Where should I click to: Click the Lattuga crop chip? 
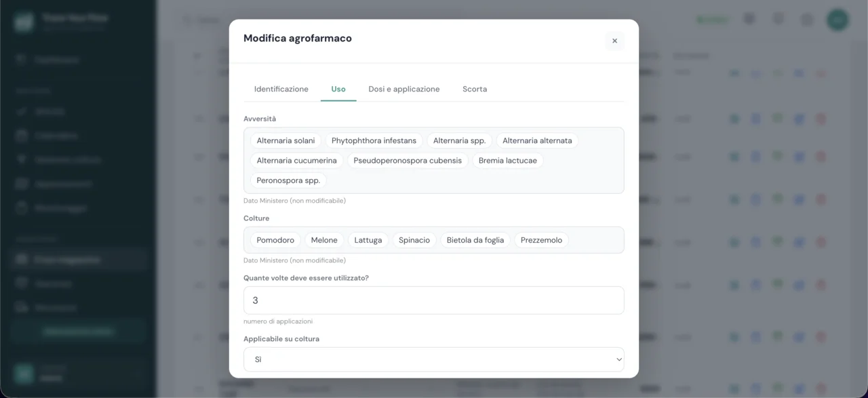[368, 240]
